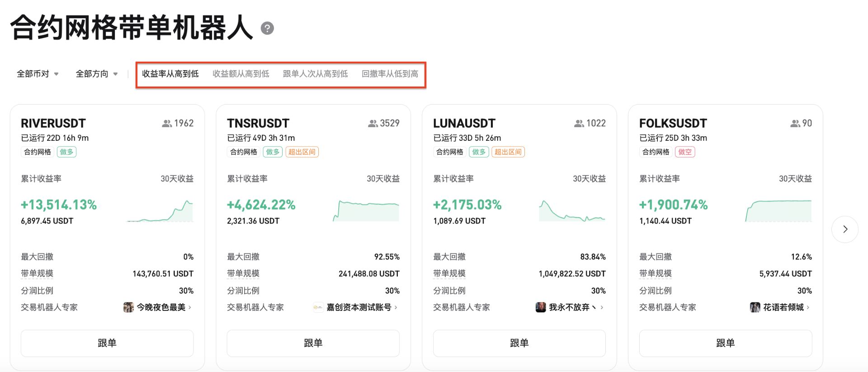Viewport: 868px width, 372px height.
Task: Click avatar of 我永不放弃丶
Action: (541, 307)
